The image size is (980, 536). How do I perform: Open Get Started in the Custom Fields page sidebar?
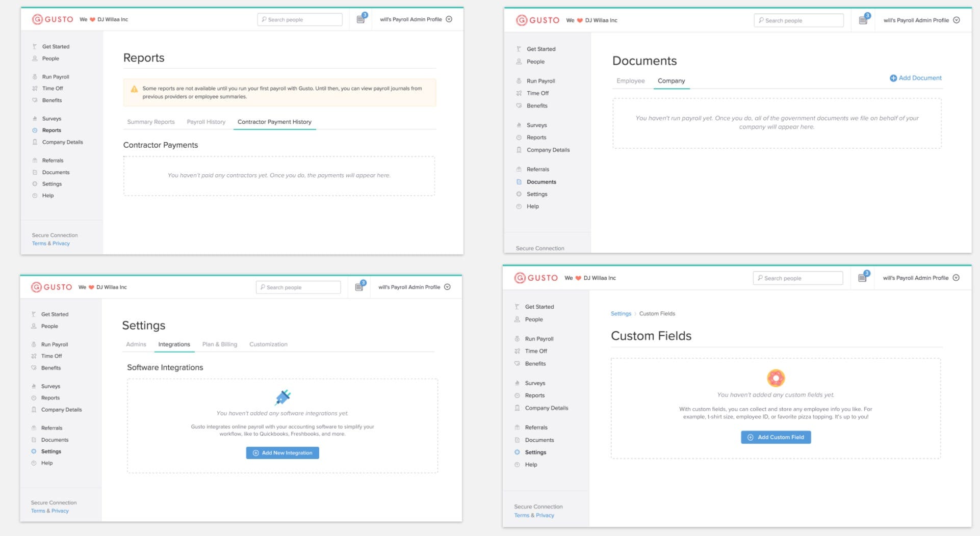pyautogui.click(x=539, y=307)
